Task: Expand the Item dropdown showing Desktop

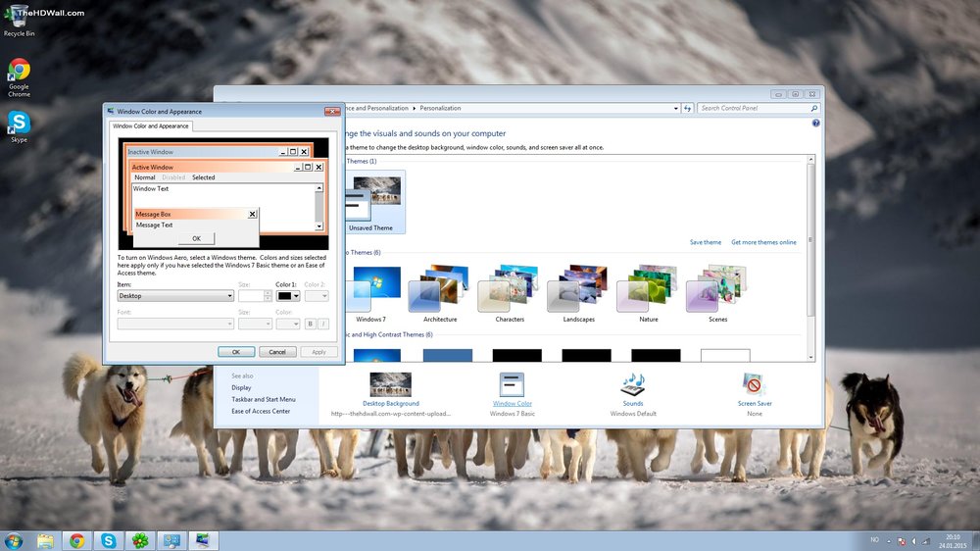Action: click(x=229, y=295)
